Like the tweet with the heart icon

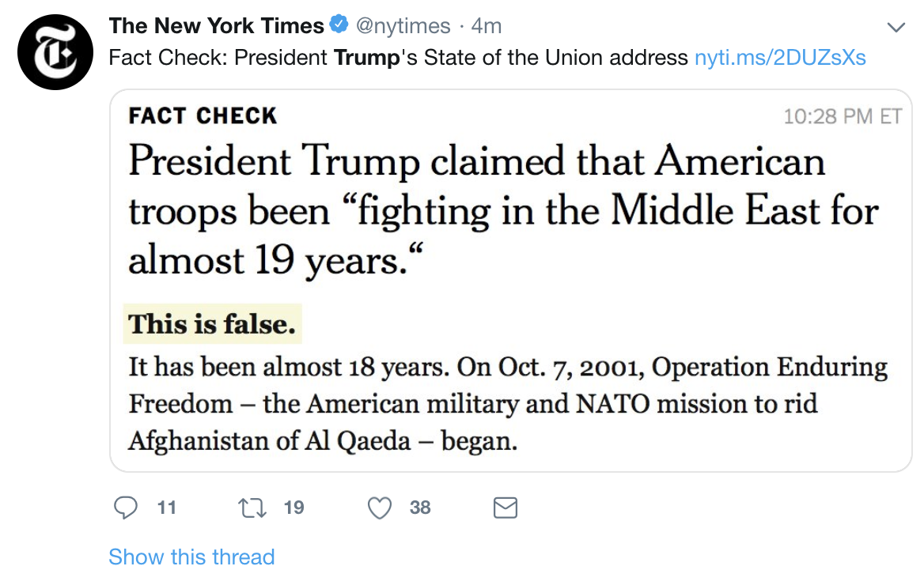pyautogui.click(x=380, y=508)
